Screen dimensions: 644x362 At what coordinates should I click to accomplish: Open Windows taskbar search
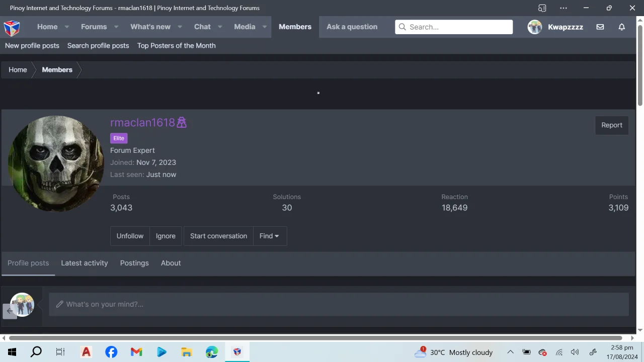pos(36,352)
